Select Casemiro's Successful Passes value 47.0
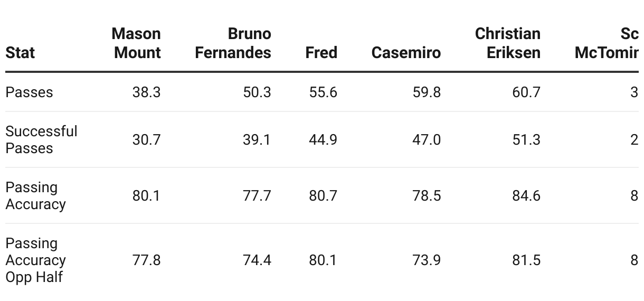The height and width of the screenshot is (301, 644). (426, 140)
